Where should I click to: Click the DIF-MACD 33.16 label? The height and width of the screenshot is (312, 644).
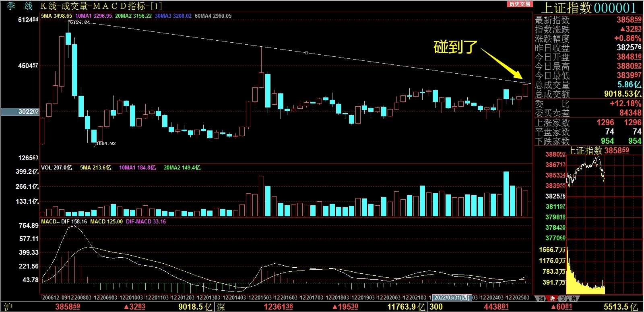coord(146,221)
